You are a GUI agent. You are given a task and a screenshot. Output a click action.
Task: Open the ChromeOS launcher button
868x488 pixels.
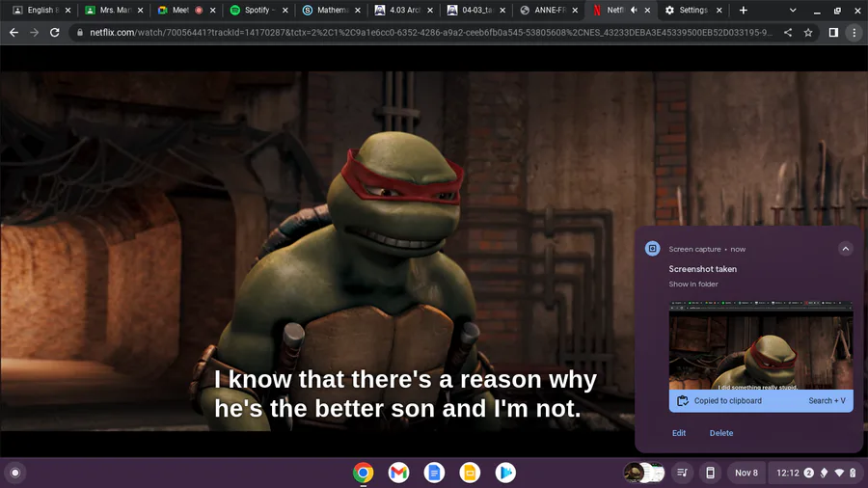[x=15, y=473]
